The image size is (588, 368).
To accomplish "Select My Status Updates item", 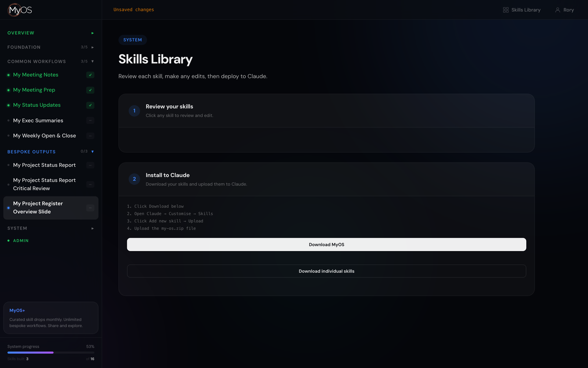I will (37, 105).
